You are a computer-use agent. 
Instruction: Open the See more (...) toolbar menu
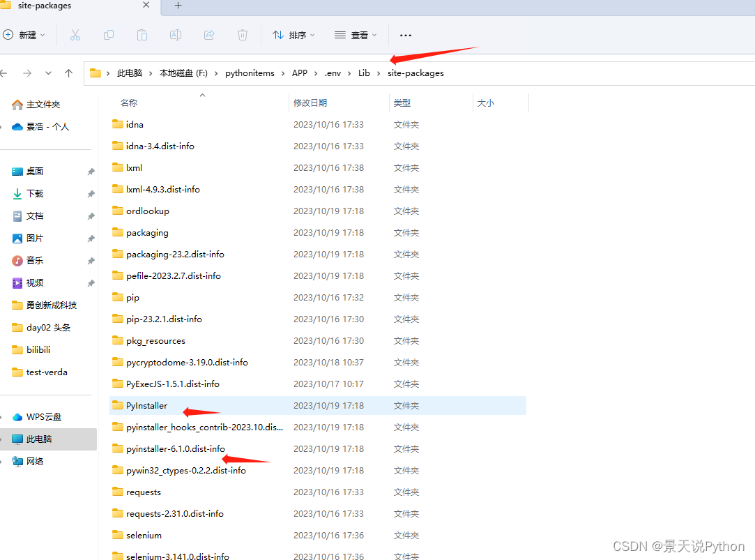pos(405,35)
